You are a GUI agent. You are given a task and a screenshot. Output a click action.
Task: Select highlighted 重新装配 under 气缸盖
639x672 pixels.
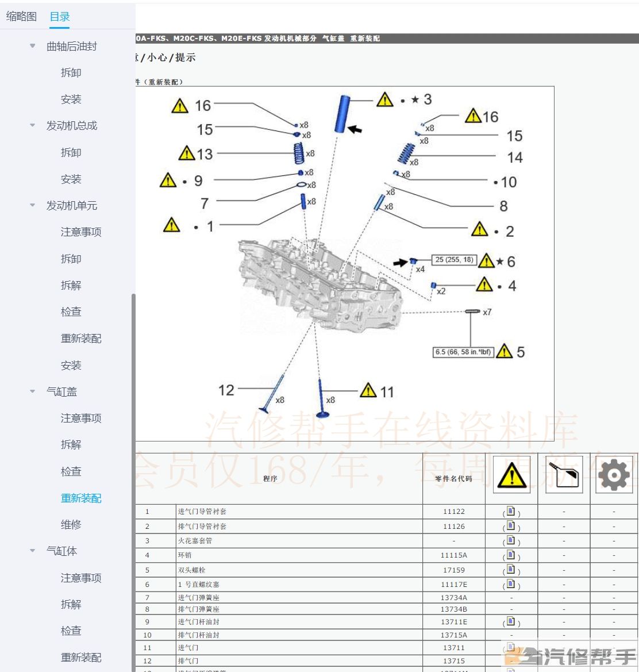[x=81, y=498]
